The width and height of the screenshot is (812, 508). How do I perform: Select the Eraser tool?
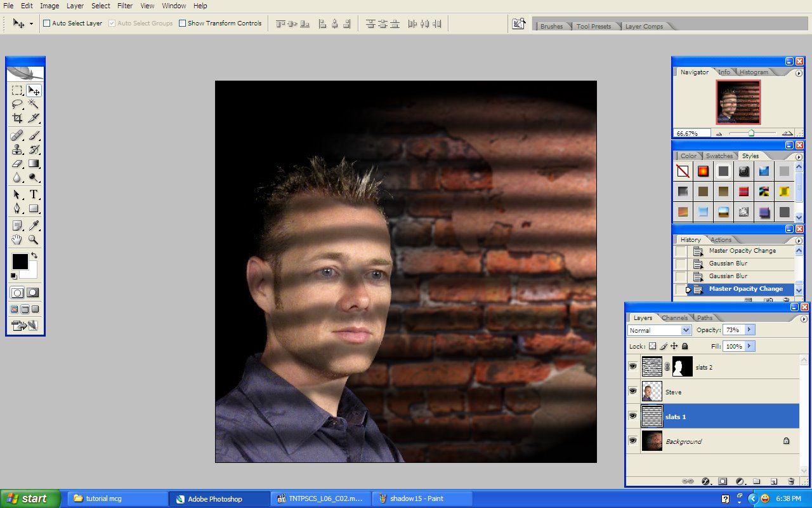click(x=18, y=163)
